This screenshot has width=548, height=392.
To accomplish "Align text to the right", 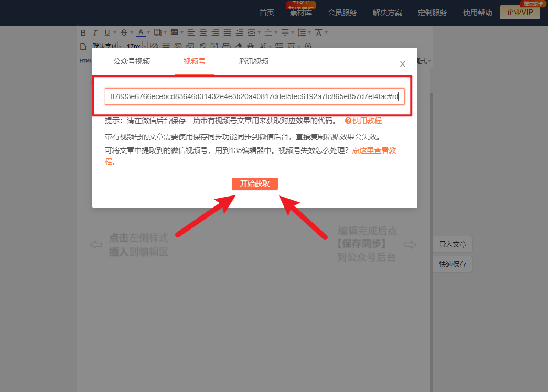I will (x=216, y=32).
